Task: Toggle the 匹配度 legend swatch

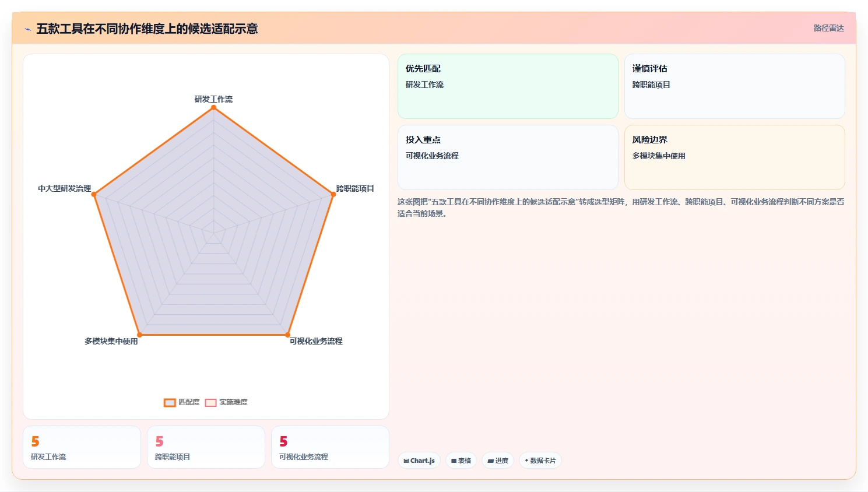Action: coord(170,402)
